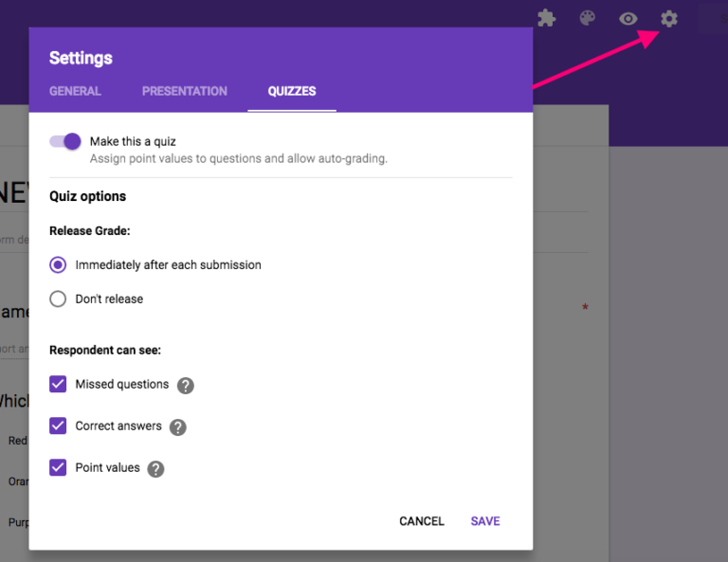Select Immediately after each submission option

click(x=58, y=265)
